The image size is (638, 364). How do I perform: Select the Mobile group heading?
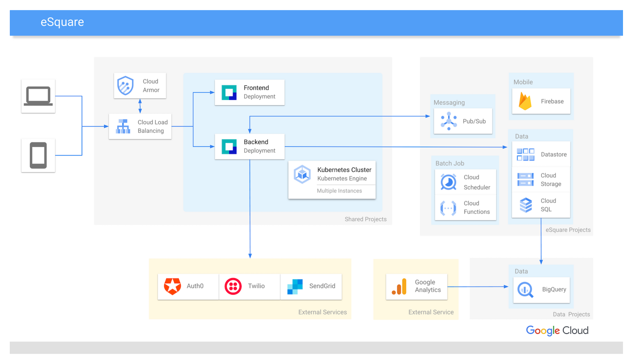coord(523,82)
